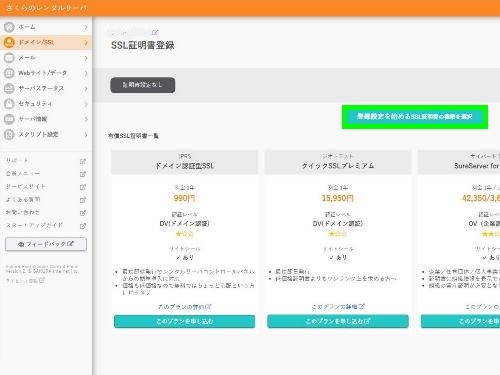Click the Security padlock icon in the sidebar
This screenshot has height=375, width=500.
(x=9, y=104)
